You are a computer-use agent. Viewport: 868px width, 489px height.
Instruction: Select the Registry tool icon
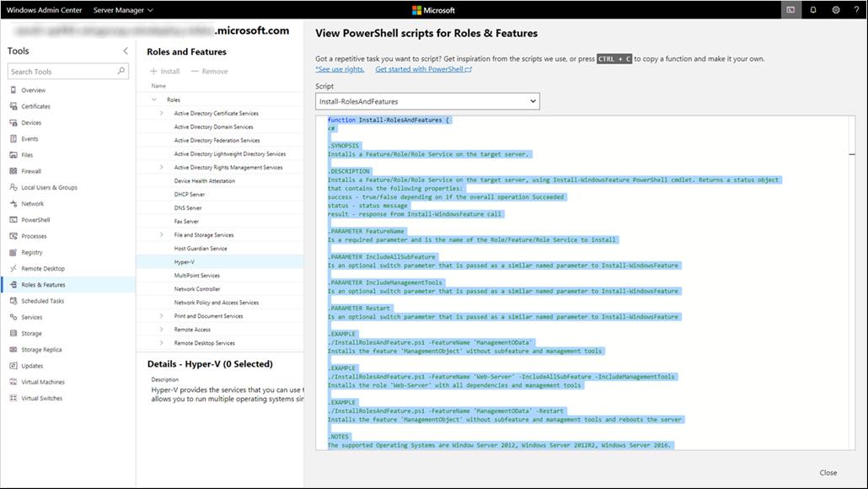click(x=13, y=252)
